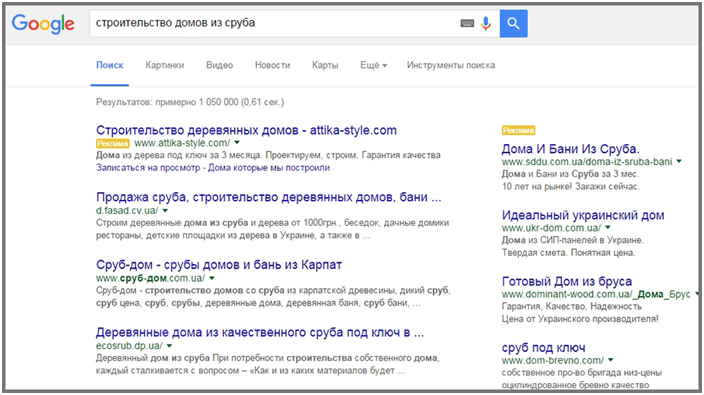Switch to the Видео tab
The width and height of the screenshot is (704, 395).
click(220, 65)
